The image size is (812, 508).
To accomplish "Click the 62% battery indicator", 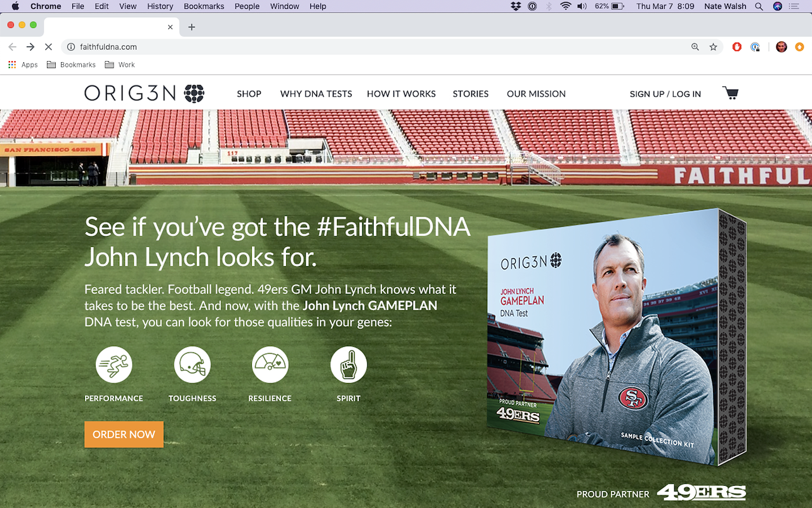I will pyautogui.click(x=610, y=6).
